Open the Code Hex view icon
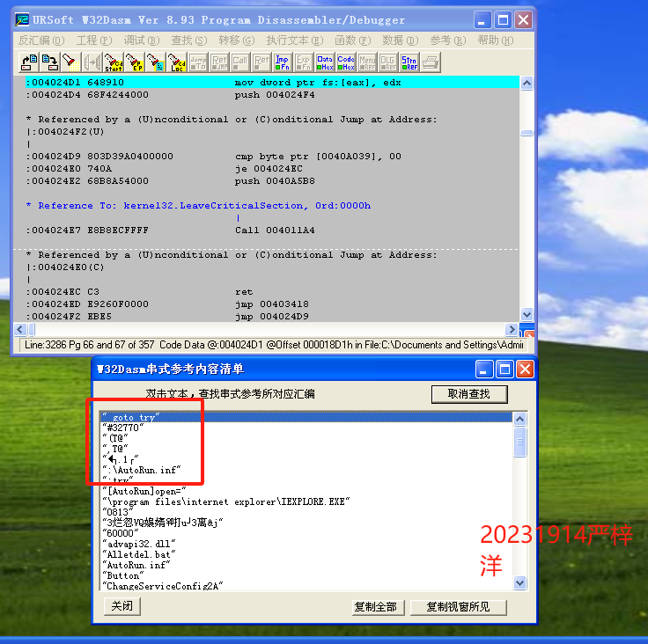The image size is (648, 644). tap(346, 62)
